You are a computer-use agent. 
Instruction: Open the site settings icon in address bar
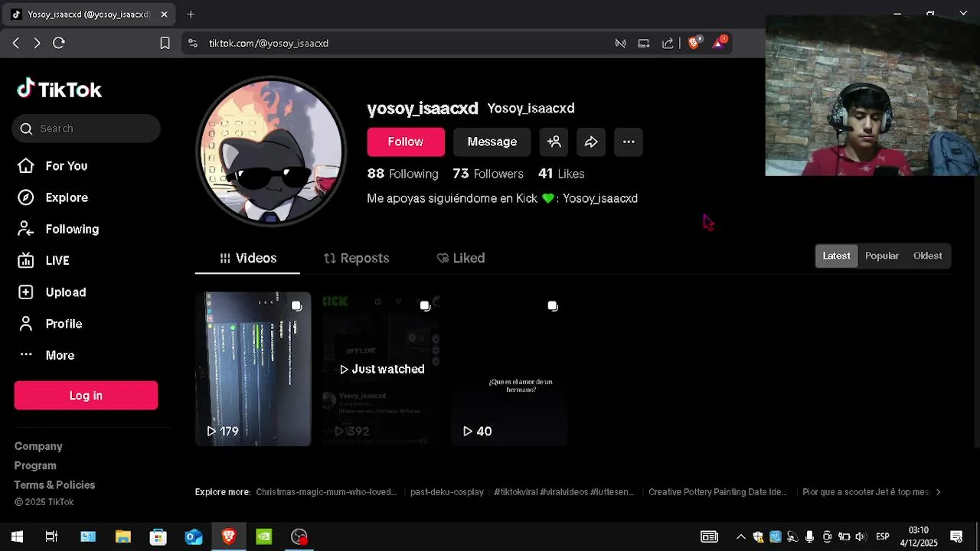click(x=193, y=44)
